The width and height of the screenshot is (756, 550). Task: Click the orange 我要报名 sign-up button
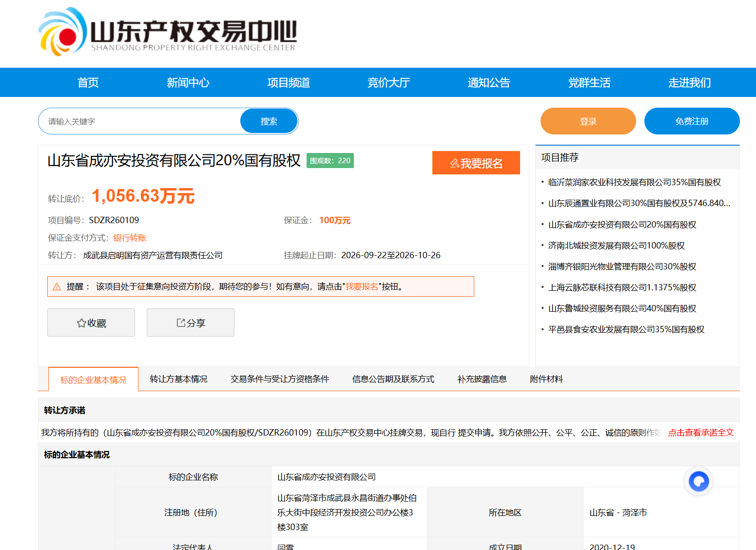click(x=476, y=163)
